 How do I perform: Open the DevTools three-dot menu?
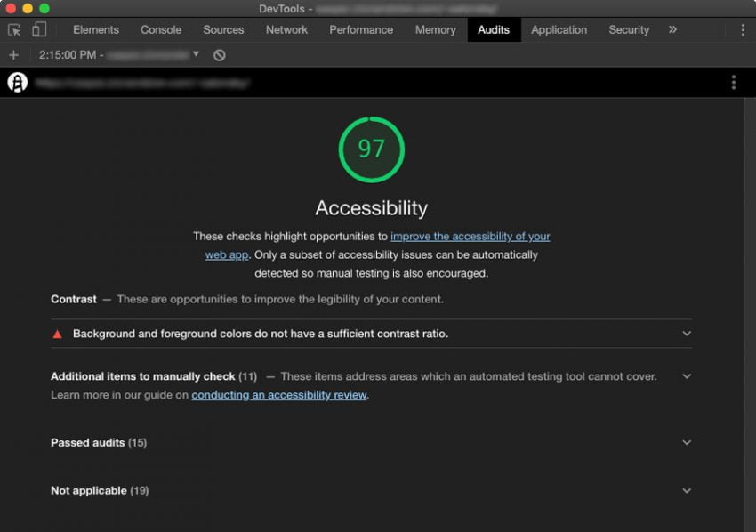pyautogui.click(x=744, y=29)
